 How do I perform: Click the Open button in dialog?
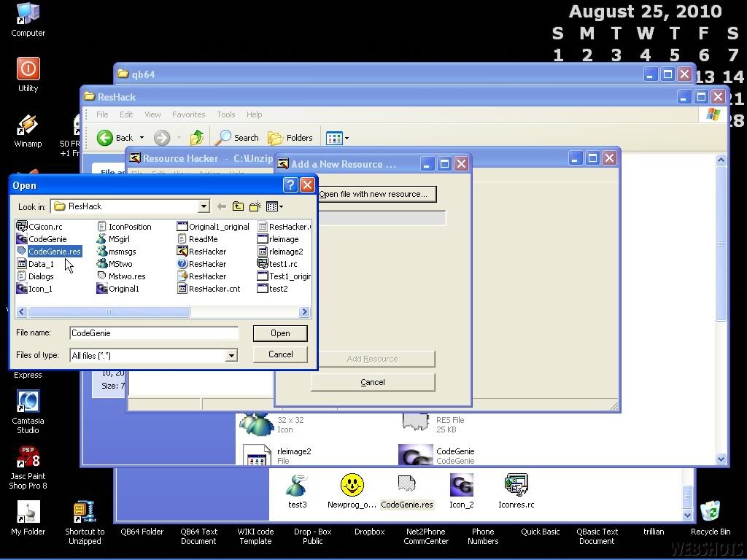click(280, 333)
